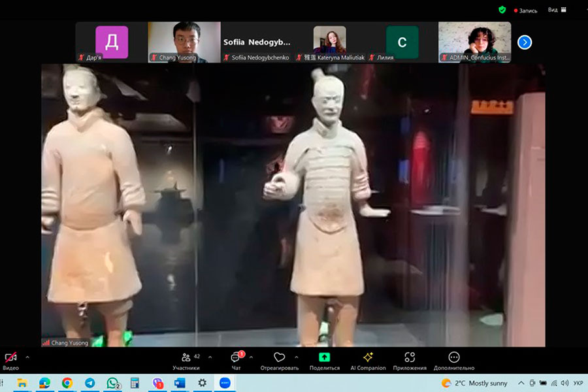Expand video options arrow next to Видео

point(27,357)
